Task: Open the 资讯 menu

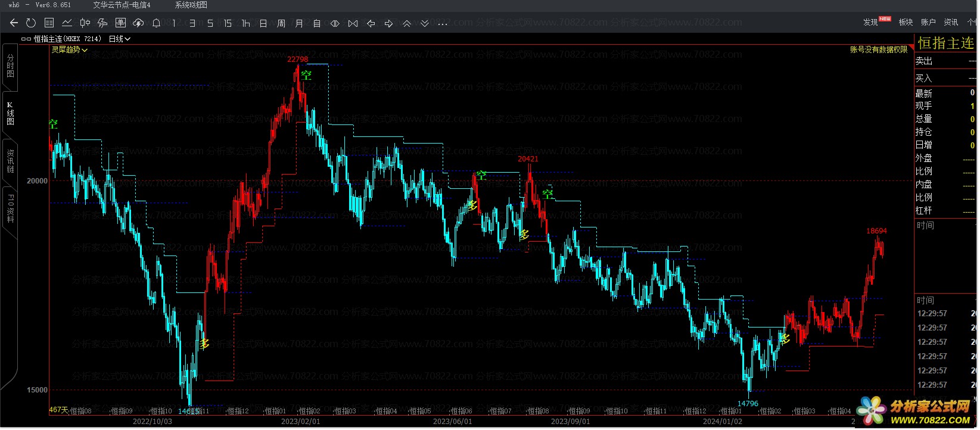Action: pyautogui.click(x=951, y=22)
